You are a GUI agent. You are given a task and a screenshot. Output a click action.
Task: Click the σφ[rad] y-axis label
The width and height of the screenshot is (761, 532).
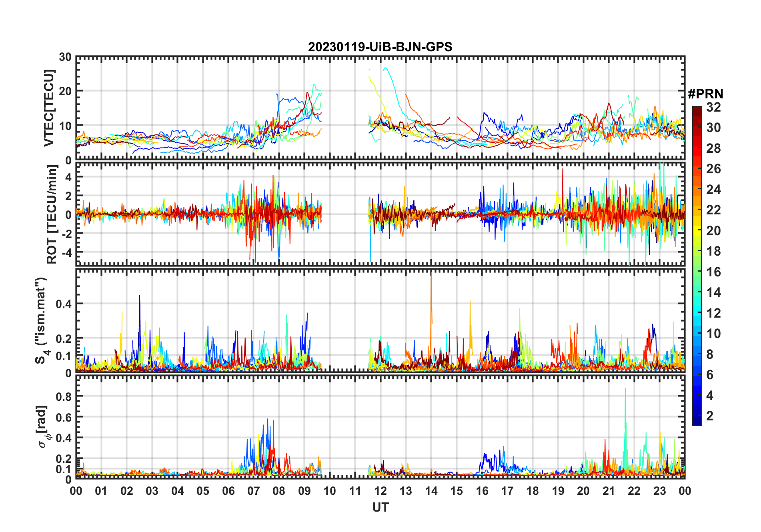(44, 426)
